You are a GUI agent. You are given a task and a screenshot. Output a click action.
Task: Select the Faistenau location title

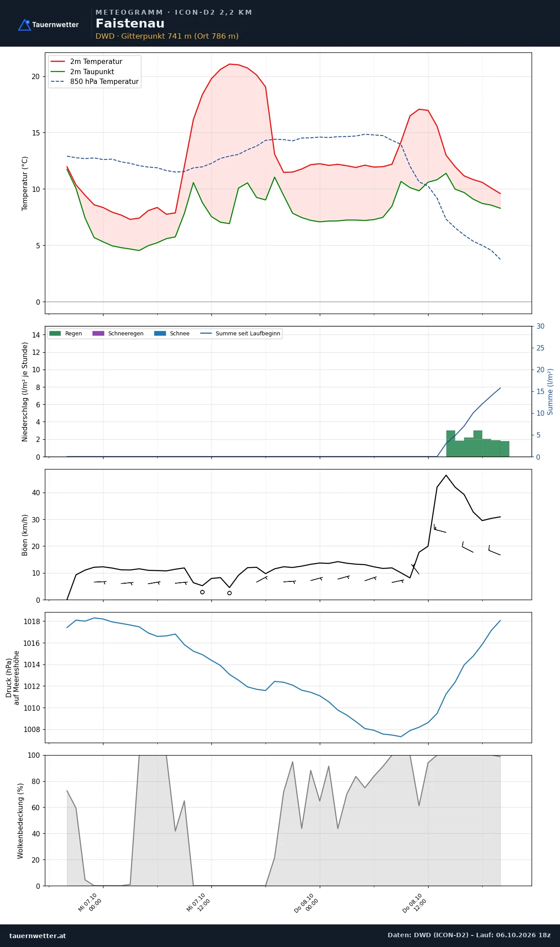pyautogui.click(x=130, y=24)
